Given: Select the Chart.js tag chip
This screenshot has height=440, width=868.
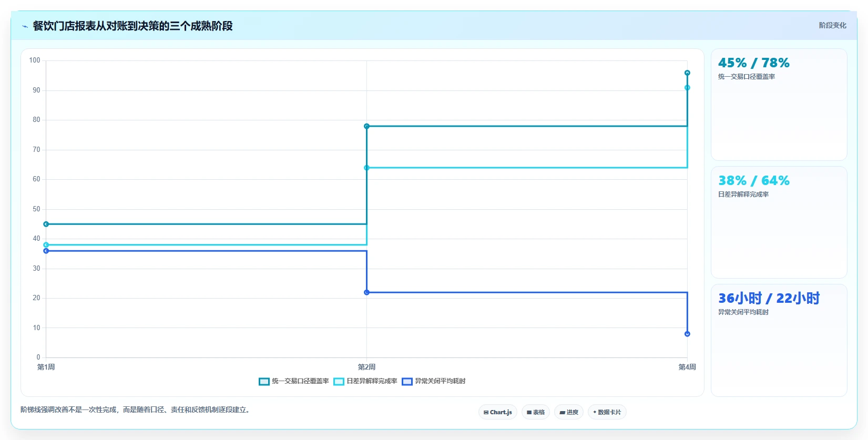Looking at the screenshot, I should coord(498,412).
